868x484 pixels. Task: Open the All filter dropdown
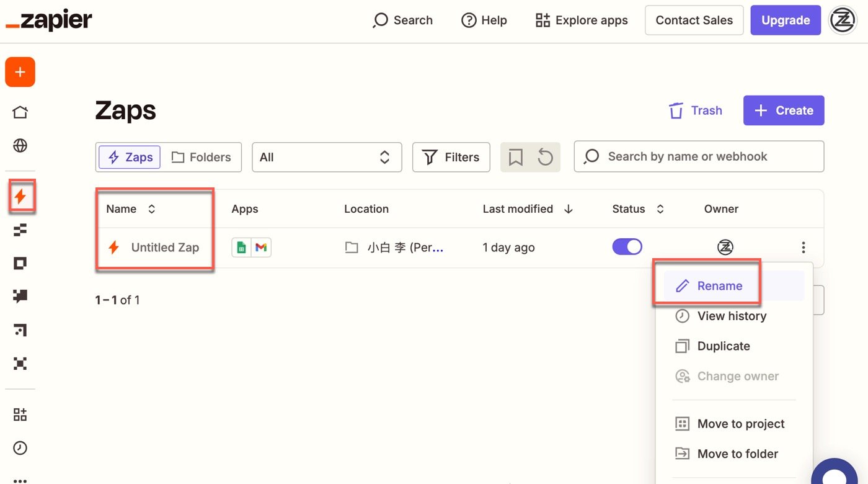click(x=327, y=158)
